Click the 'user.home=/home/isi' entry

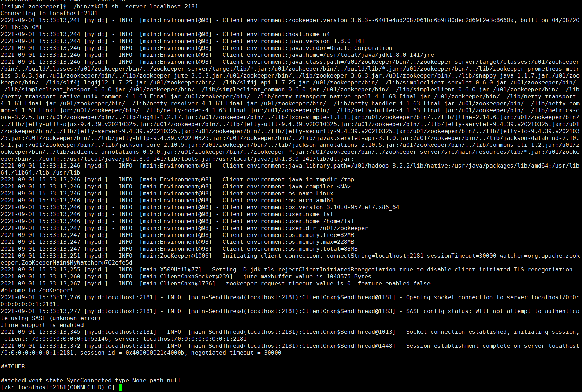click(x=321, y=221)
